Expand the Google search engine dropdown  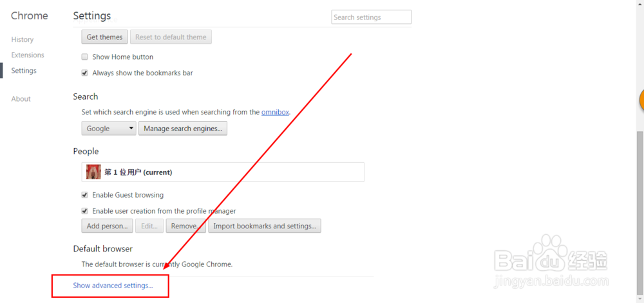click(x=109, y=128)
